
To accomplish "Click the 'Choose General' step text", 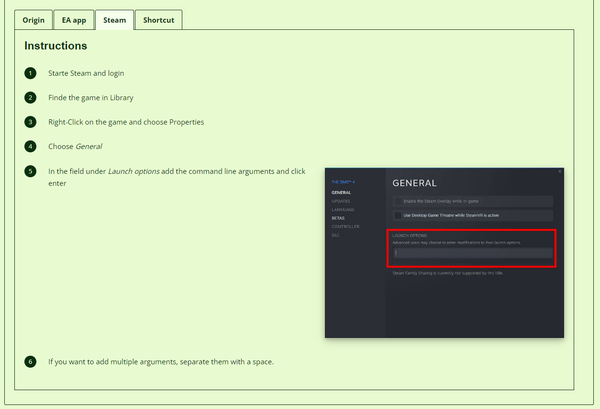I will [x=75, y=147].
